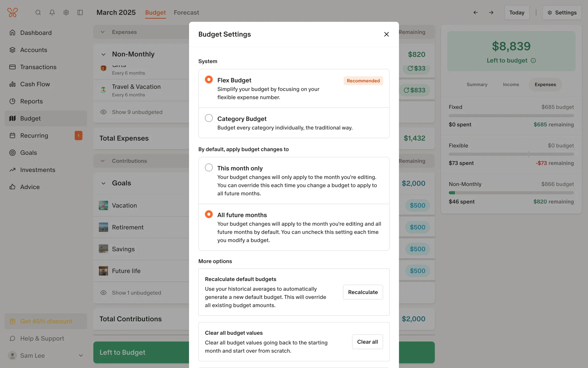Go to previous month arrow
The width and height of the screenshot is (588, 368).
coord(476,13)
